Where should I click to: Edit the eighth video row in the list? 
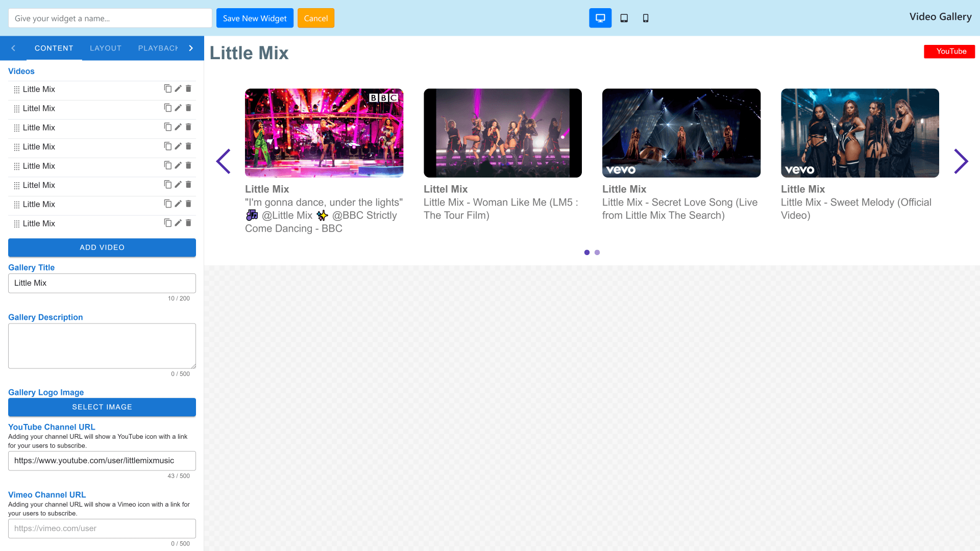[x=178, y=223]
